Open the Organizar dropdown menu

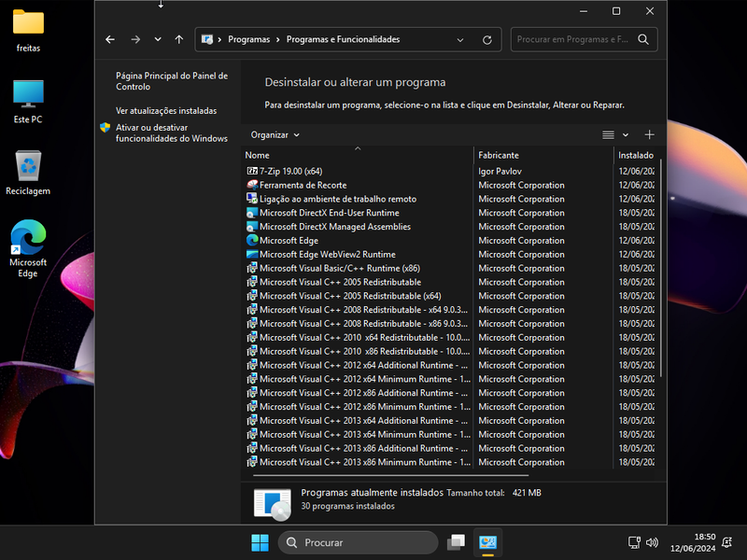coord(275,134)
